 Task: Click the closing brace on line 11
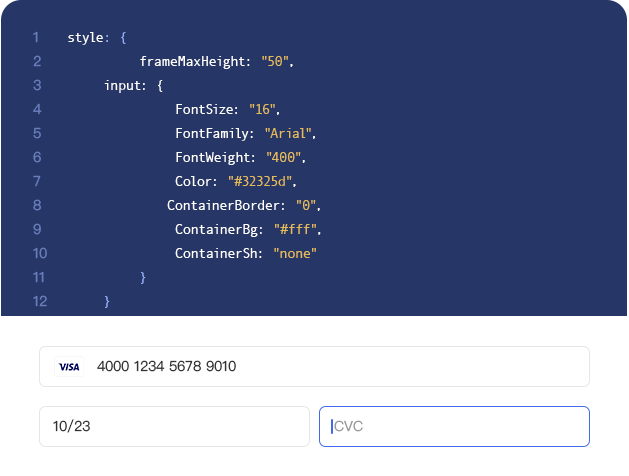pos(144,277)
